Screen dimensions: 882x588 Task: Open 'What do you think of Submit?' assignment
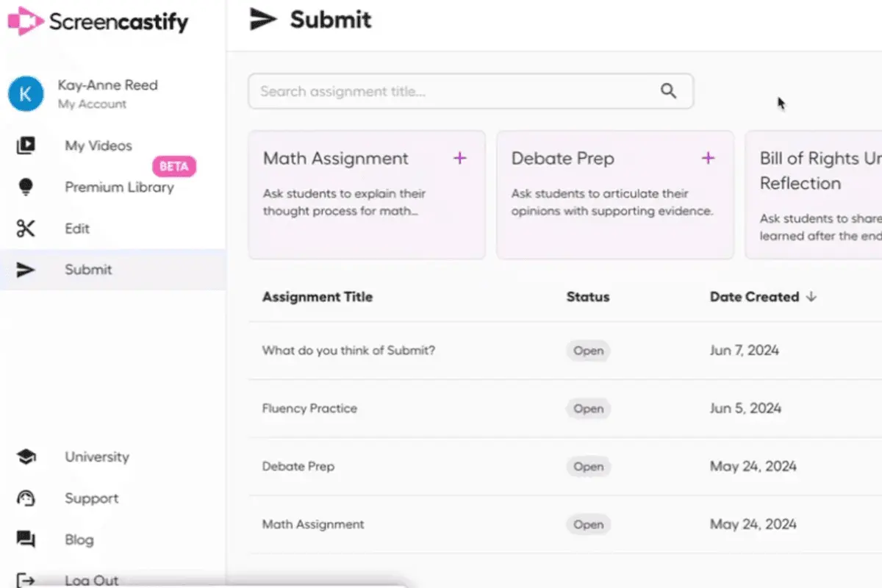coord(349,351)
